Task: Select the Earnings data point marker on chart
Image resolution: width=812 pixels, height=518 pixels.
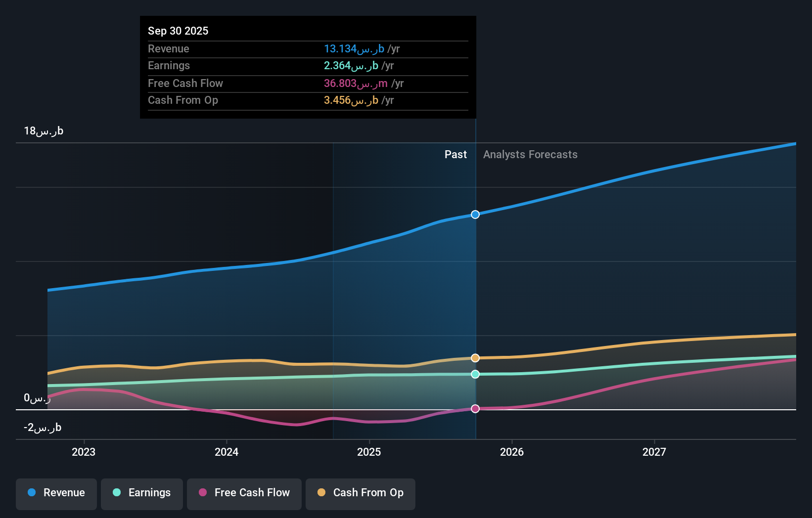Action: point(475,374)
